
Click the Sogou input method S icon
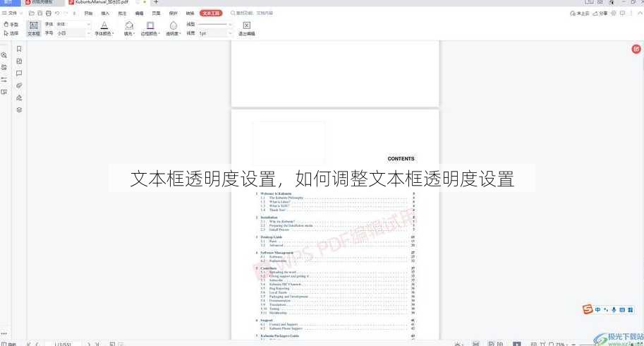pyautogui.click(x=588, y=309)
